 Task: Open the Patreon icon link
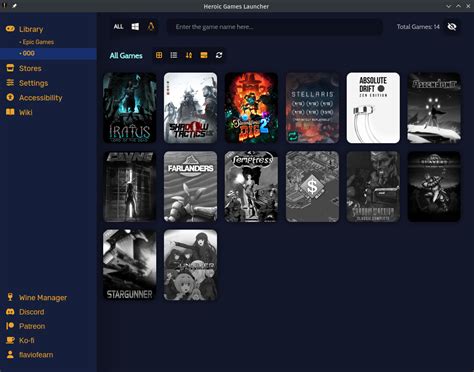[x=10, y=326]
